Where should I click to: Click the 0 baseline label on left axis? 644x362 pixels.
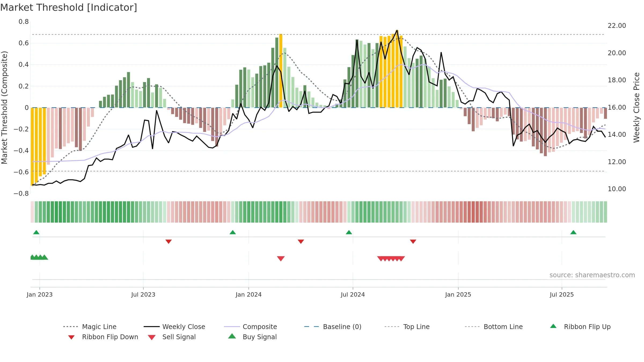(27, 108)
